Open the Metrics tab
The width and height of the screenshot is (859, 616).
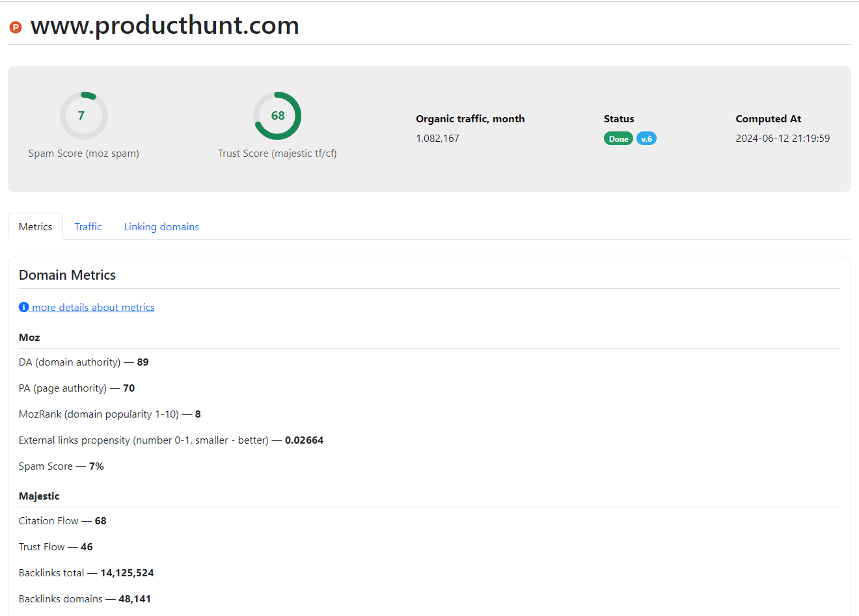click(x=35, y=226)
